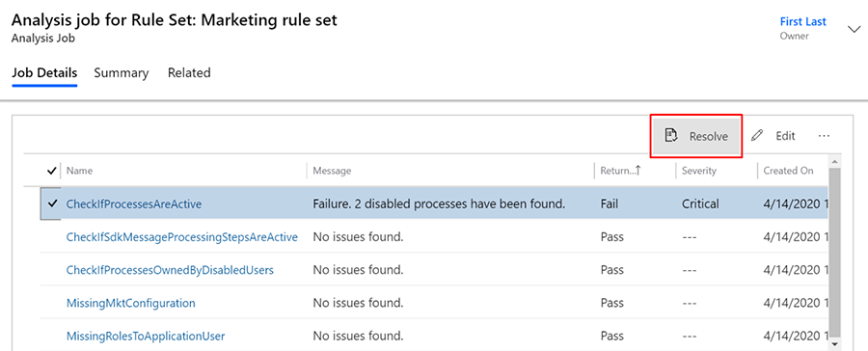
Task: Click the date cell in MissingRolesToApplicationUser row
Action: [796, 336]
